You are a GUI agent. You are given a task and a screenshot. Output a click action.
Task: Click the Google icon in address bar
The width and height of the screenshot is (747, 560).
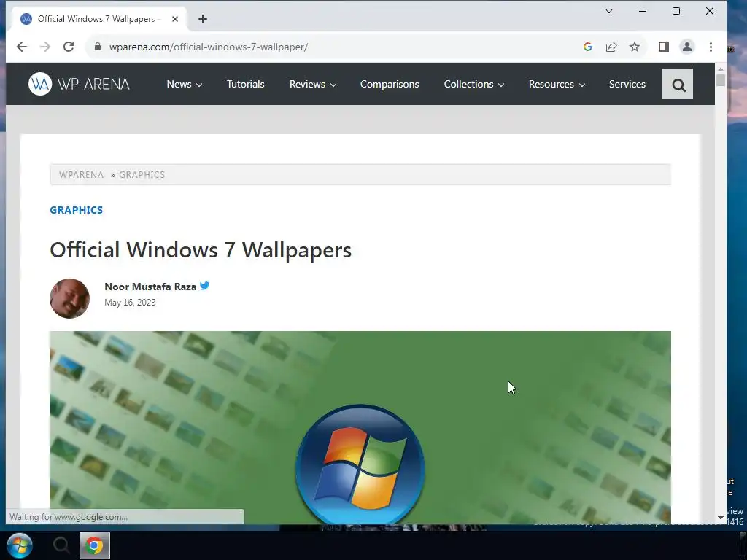[588, 47]
